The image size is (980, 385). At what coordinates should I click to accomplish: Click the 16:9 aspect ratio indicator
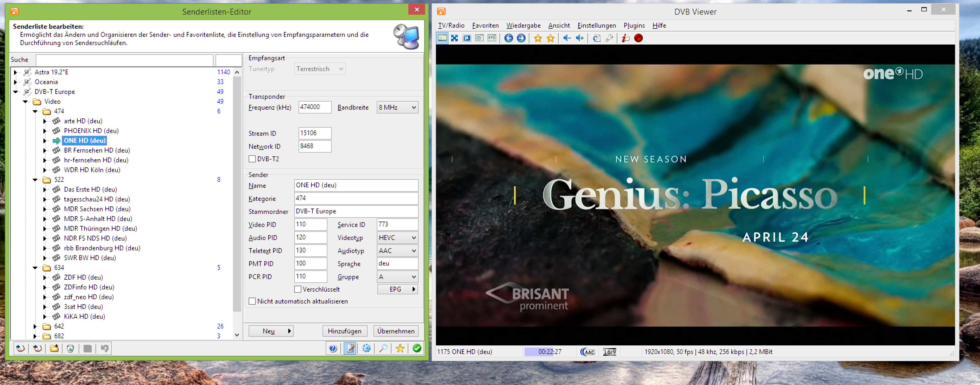click(609, 352)
